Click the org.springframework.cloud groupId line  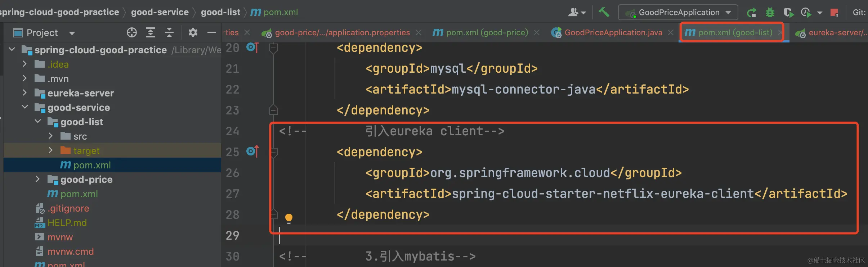pyautogui.click(x=523, y=173)
